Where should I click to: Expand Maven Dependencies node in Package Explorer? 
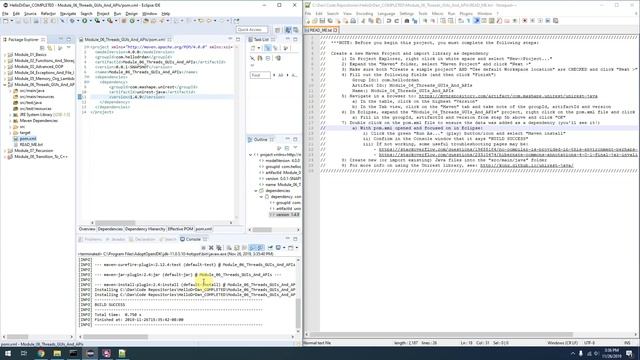[x=10, y=120]
